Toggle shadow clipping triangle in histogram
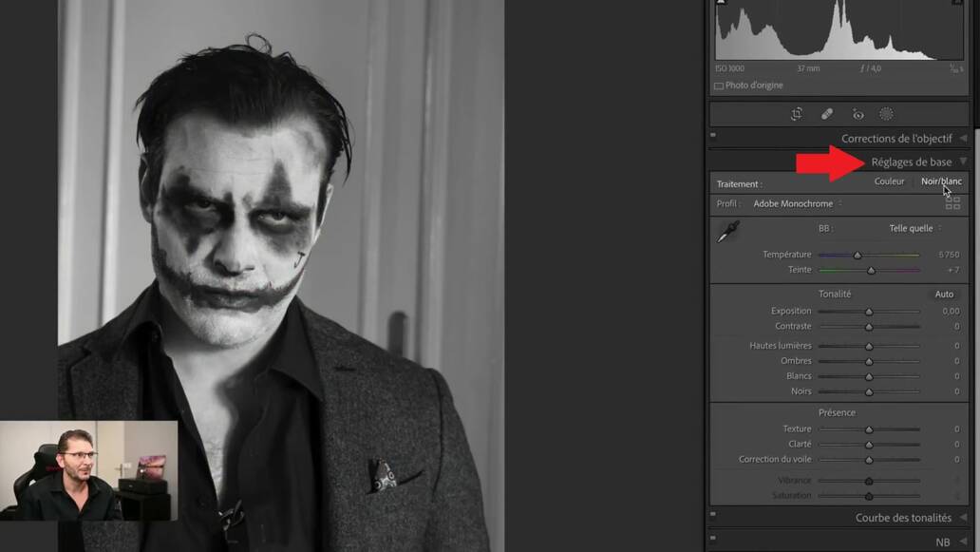Image resolution: width=980 pixels, height=552 pixels. 721,3
